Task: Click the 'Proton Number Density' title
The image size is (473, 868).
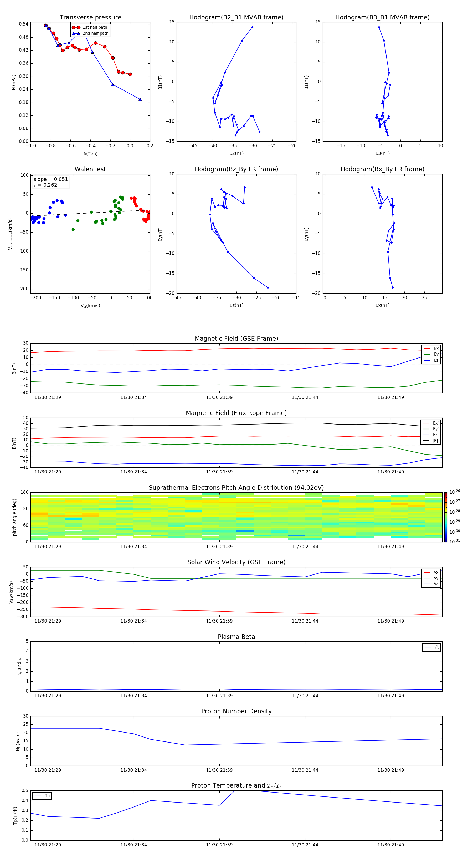Action: [x=236, y=711]
